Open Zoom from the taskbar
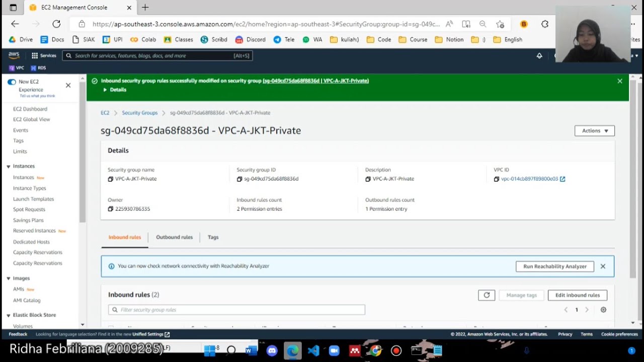 point(334,350)
